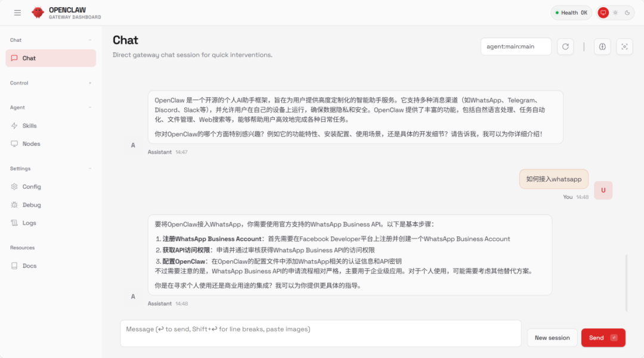Open the agent:main:main session selector
The width and height of the screenshot is (644, 358).
point(516,46)
